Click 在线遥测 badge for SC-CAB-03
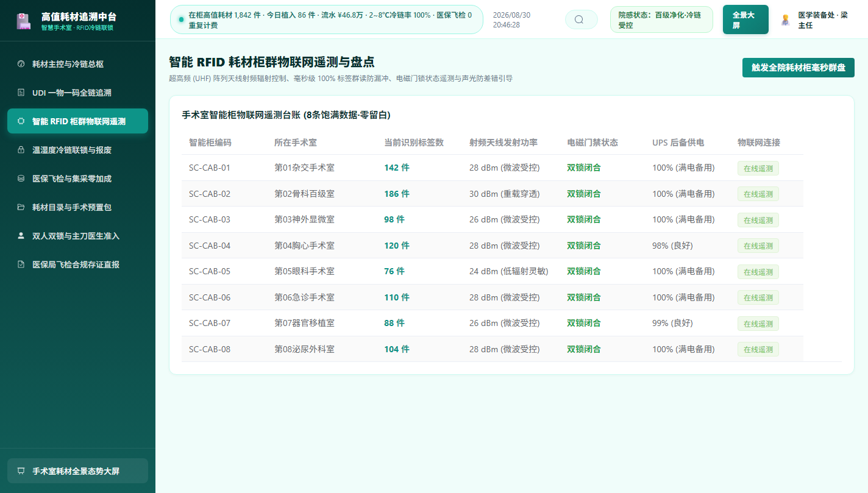Screen dimensions: 868x493 tap(758, 220)
